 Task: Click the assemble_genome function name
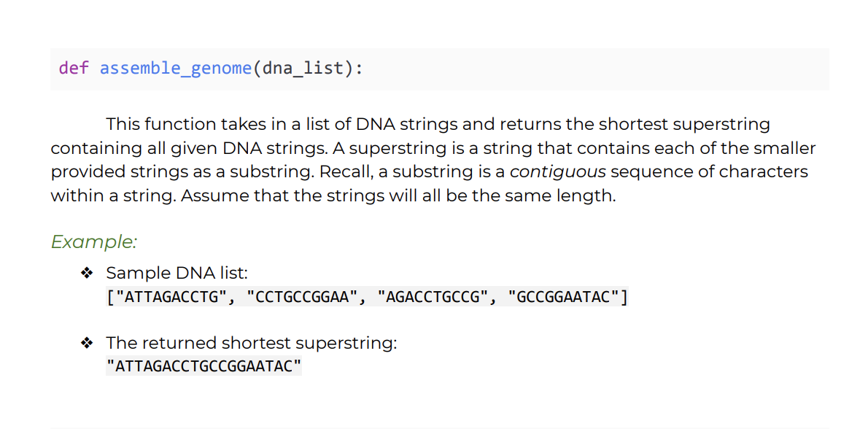tap(176, 69)
